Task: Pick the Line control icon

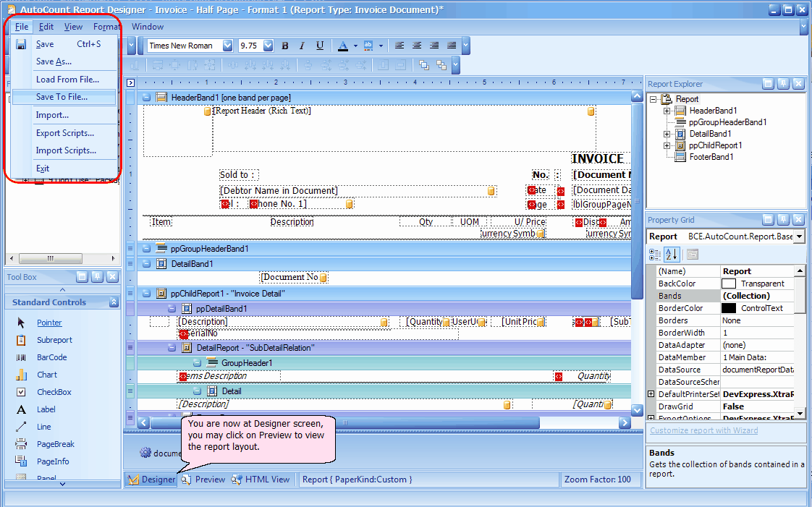Action: click(x=21, y=427)
